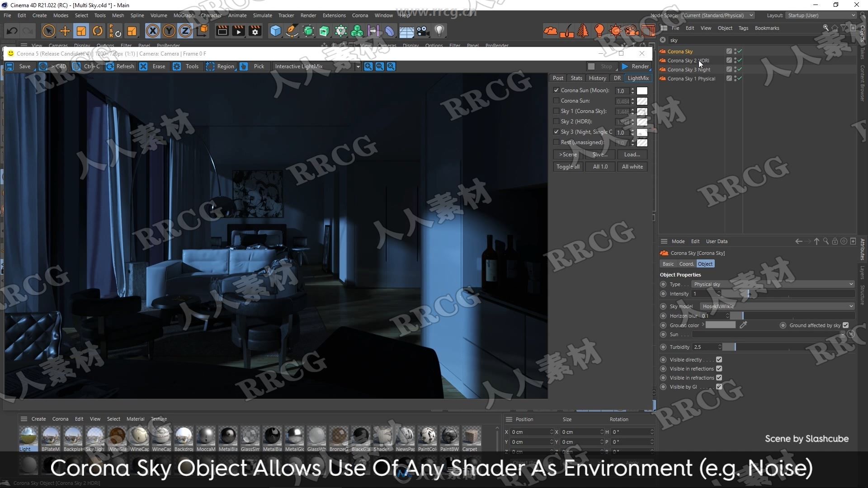Switch to the Post tab

click(x=558, y=78)
